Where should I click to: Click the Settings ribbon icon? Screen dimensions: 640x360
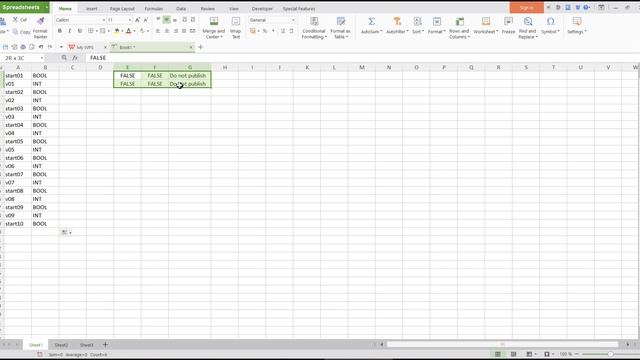coord(577,22)
